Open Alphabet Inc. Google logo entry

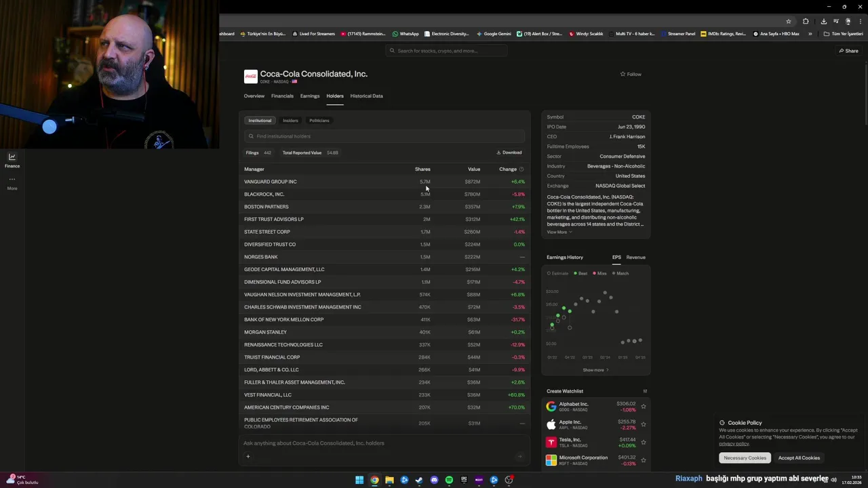click(551, 407)
